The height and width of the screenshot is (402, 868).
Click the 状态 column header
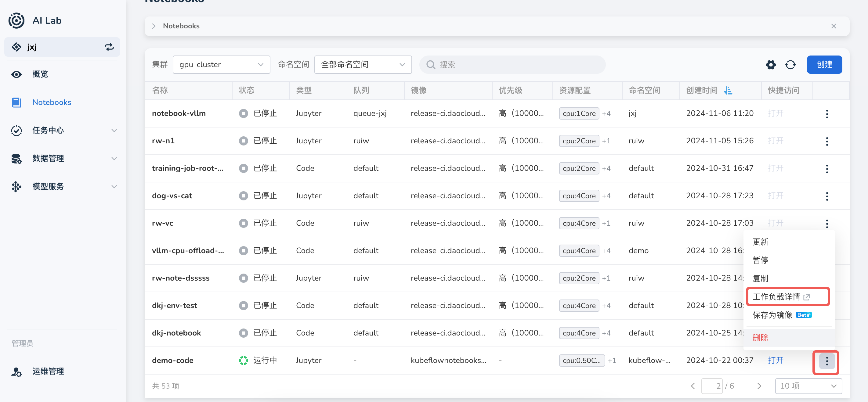pyautogui.click(x=246, y=90)
